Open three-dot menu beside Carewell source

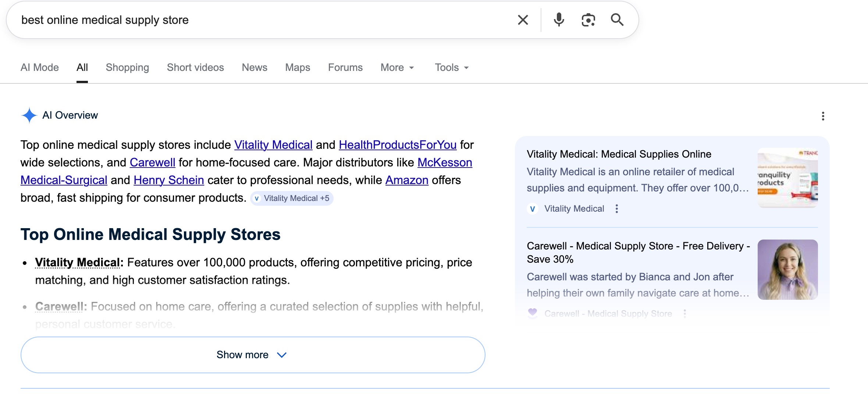pos(684,314)
